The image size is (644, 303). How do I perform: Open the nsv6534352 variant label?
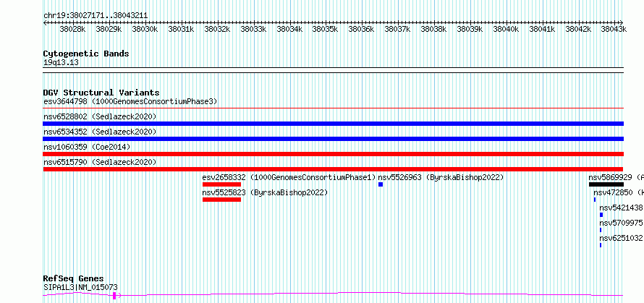[x=100, y=132]
